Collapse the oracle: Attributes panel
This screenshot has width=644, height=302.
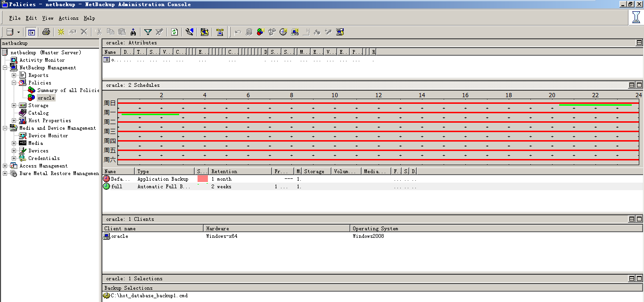[x=639, y=42]
